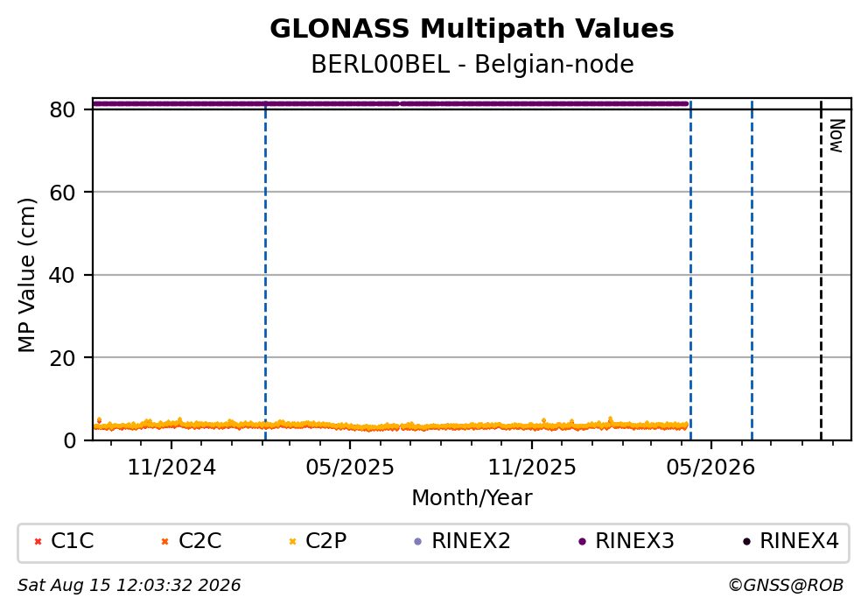Click the Now label
The height and width of the screenshot is (612, 868).
coord(837,136)
